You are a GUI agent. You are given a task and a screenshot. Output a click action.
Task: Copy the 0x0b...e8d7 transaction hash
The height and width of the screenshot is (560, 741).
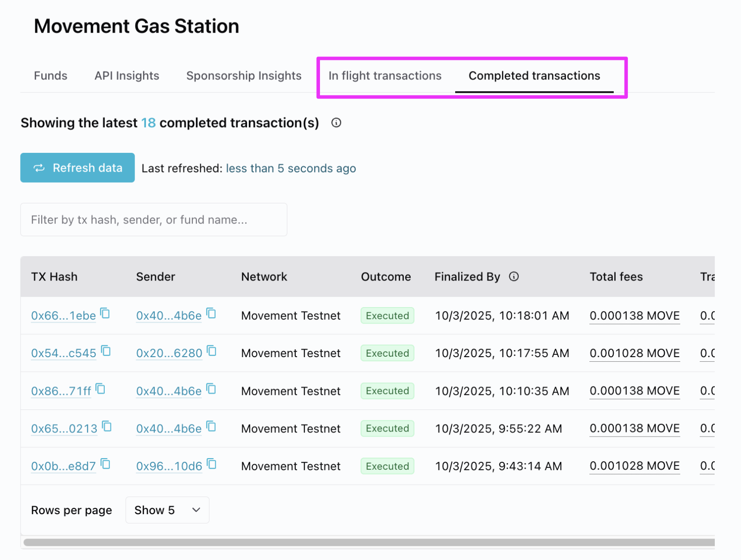(106, 464)
